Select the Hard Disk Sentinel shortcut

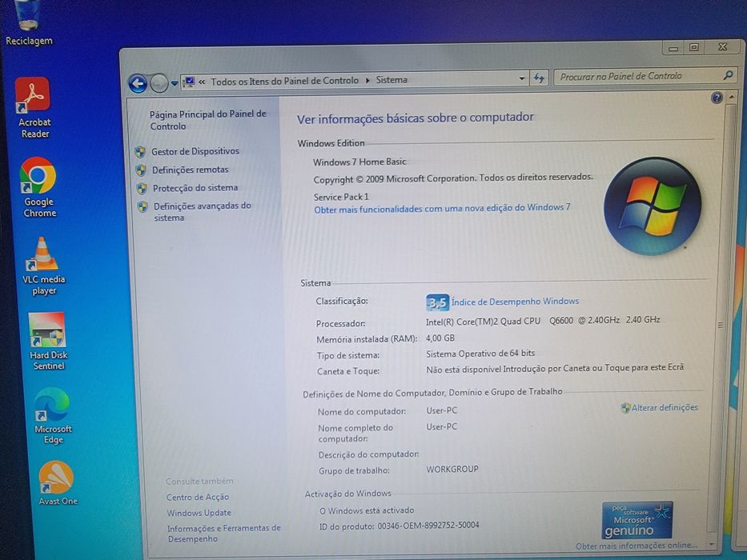[x=48, y=342]
